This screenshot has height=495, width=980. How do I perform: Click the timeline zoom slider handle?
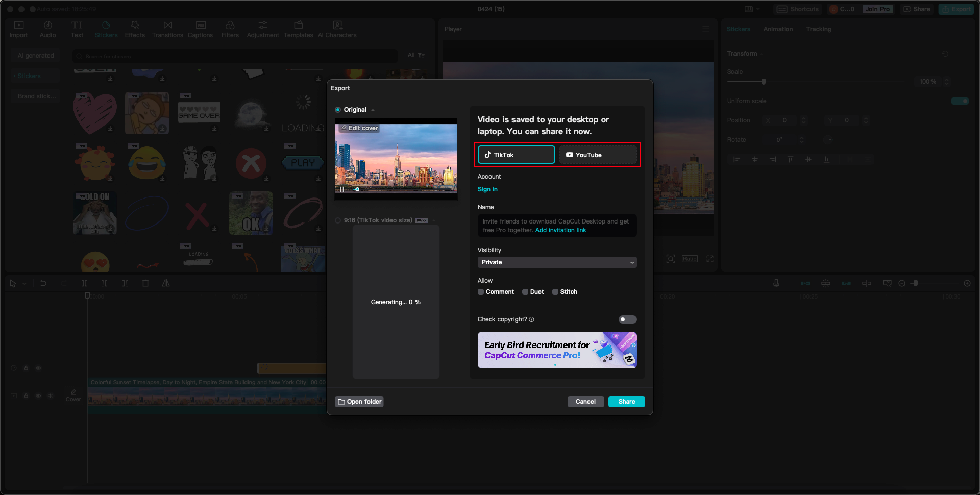[x=916, y=283]
